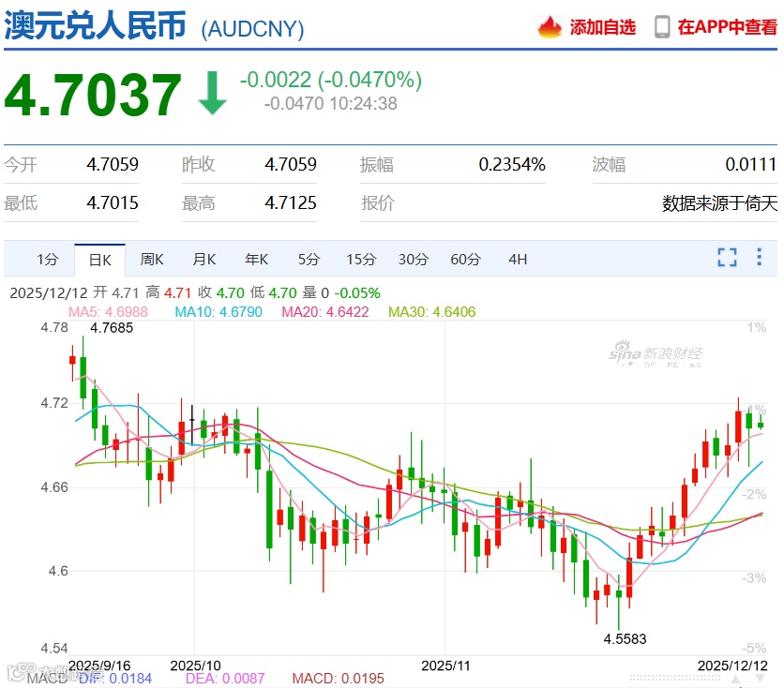Click the 最低 value 4.7015

pyautogui.click(x=113, y=202)
